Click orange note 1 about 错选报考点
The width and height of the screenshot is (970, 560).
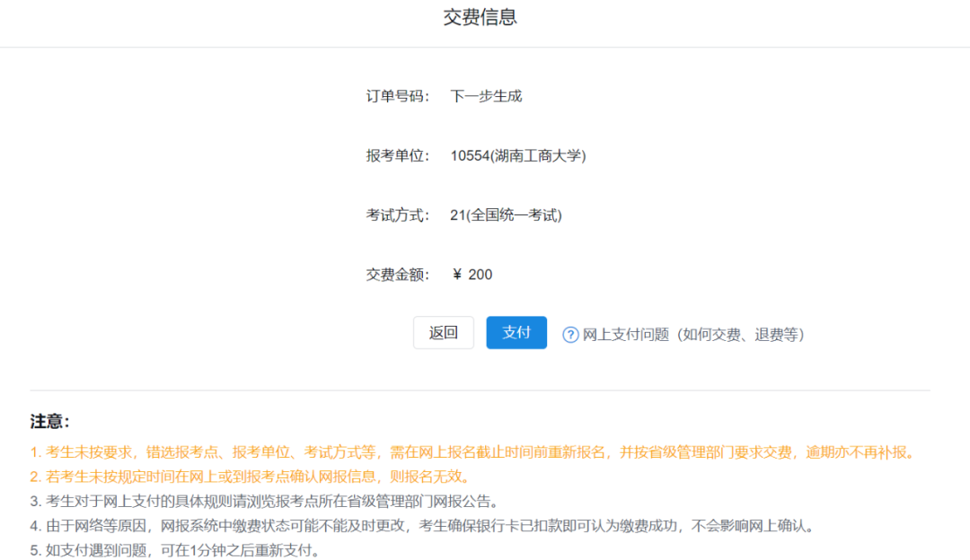[x=472, y=452]
